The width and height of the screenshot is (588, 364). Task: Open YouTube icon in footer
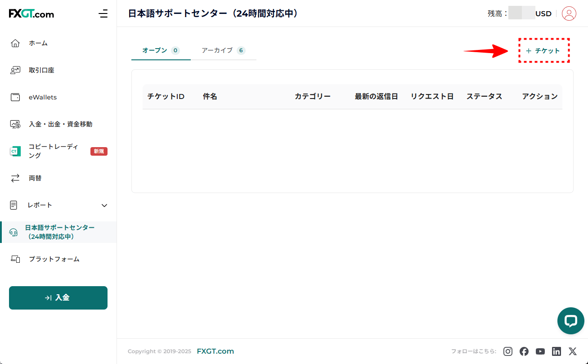tap(540, 351)
